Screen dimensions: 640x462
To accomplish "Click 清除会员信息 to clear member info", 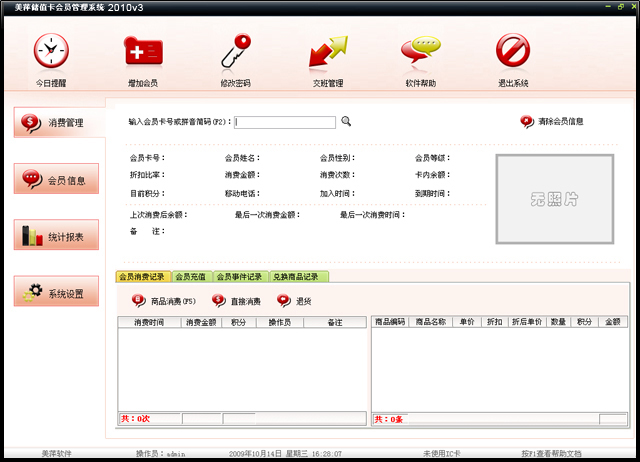I will pyautogui.click(x=552, y=122).
